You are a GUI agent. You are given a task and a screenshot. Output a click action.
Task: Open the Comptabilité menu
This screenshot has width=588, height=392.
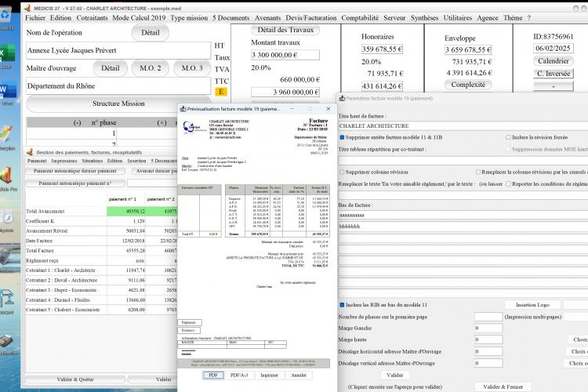click(360, 17)
